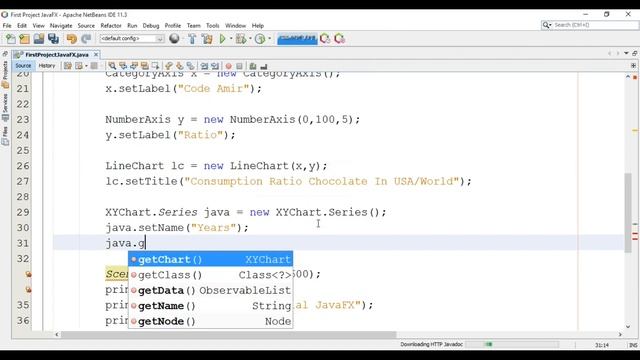The width and height of the screenshot is (640, 360).
Task: Expand dropdown arrow beside Forward icon in editor toolbar
Action: pyautogui.click(x=86, y=66)
